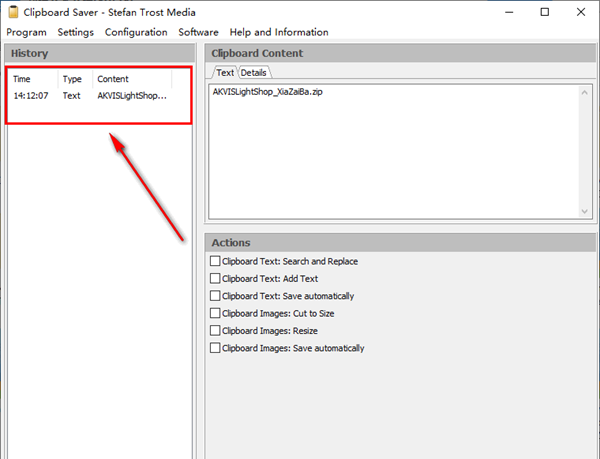The image size is (600, 459).
Task: Click the Text type cell in history
Action: click(72, 96)
